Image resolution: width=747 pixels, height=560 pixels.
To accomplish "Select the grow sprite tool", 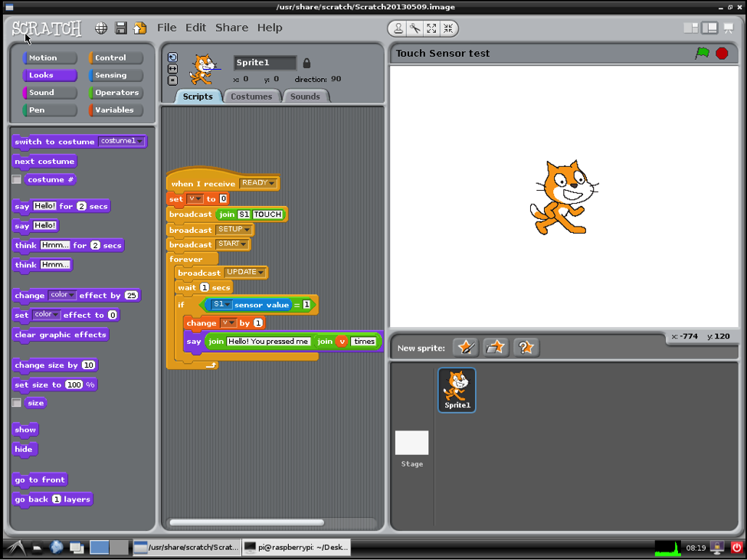I will (431, 28).
